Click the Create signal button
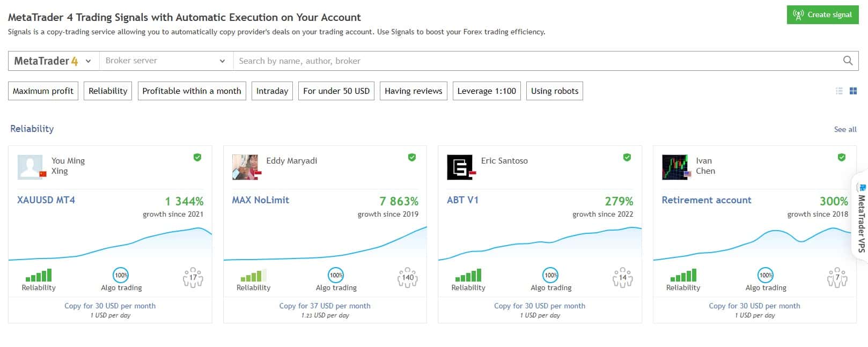Screen dimensions: 868x347 [822, 14]
